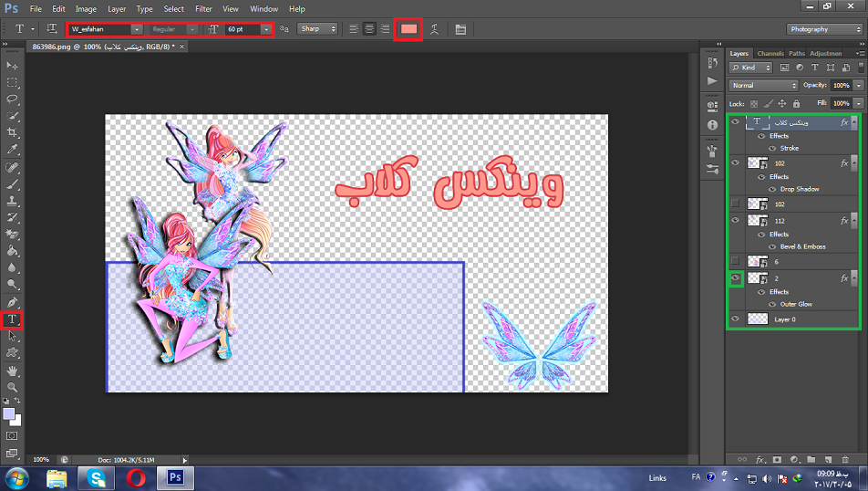The width and height of the screenshot is (868, 491).
Task: Click the Create warped text icon
Action: pyautogui.click(x=435, y=29)
